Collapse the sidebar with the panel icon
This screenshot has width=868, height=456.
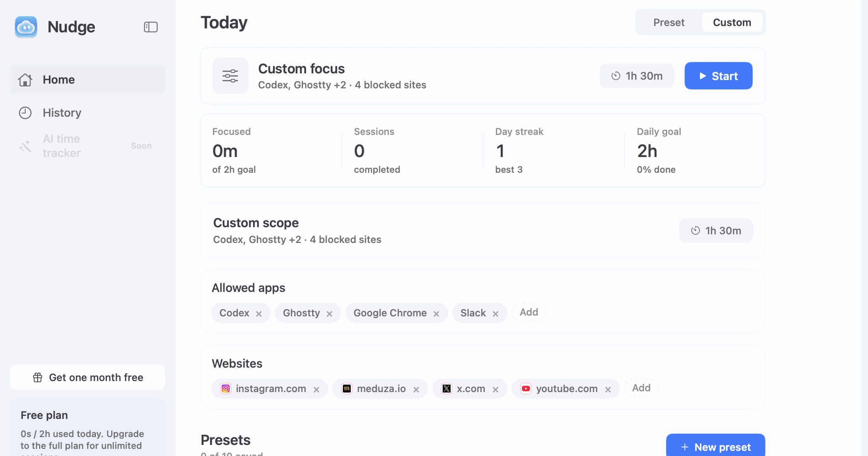coord(151,27)
